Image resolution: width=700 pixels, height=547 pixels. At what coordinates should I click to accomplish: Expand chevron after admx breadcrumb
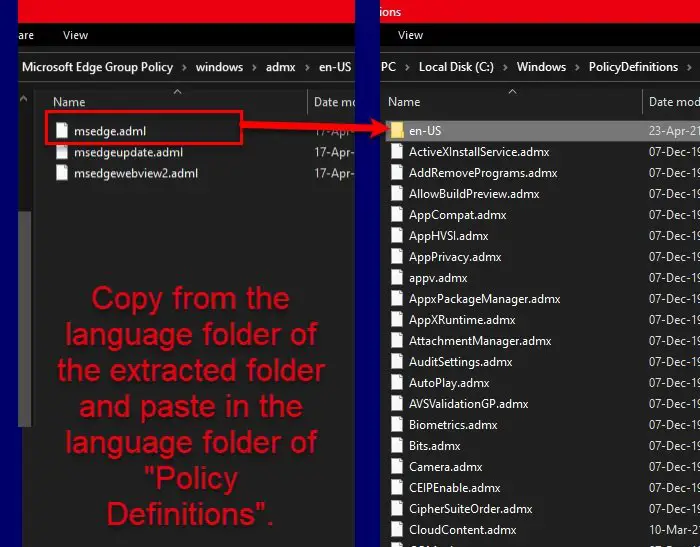point(307,68)
